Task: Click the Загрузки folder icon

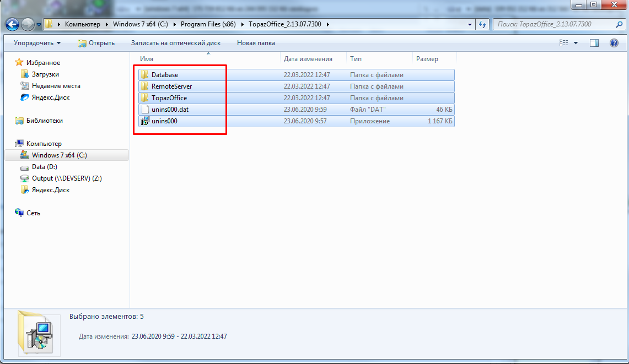Action: click(x=24, y=74)
